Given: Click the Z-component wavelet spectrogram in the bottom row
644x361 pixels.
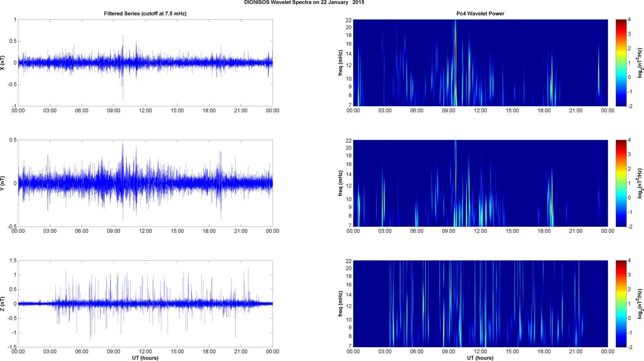Looking at the screenshot, I should (480, 304).
